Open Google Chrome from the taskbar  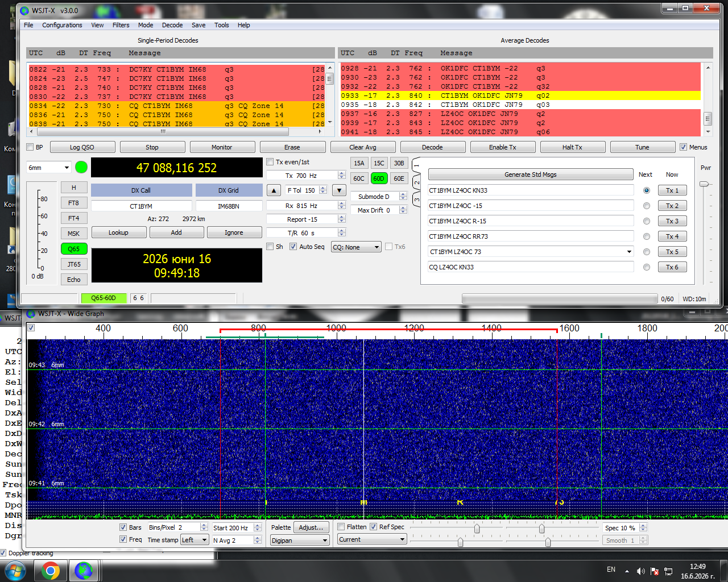click(x=50, y=571)
